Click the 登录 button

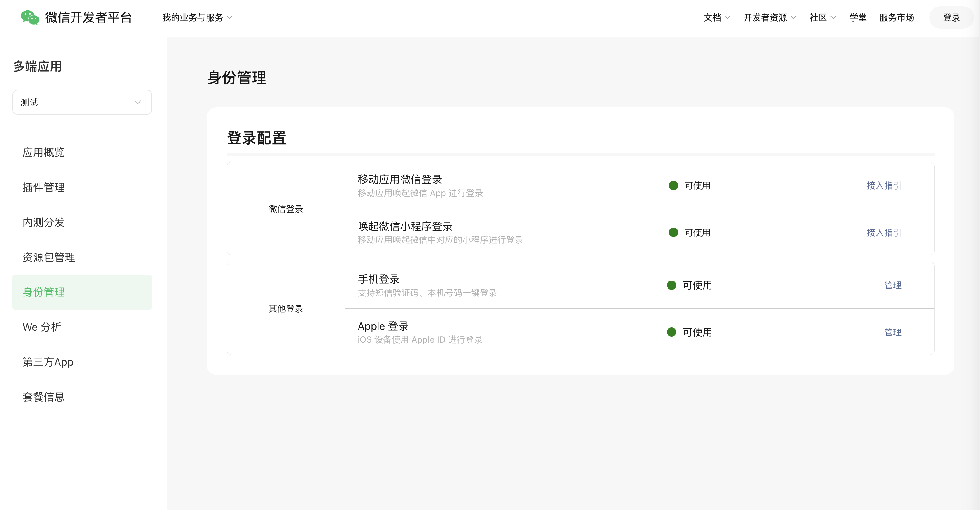click(x=951, y=17)
